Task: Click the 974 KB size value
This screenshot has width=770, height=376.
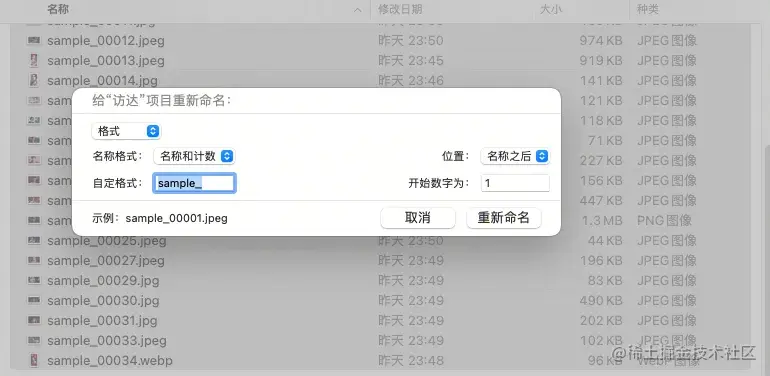Action: (601, 40)
